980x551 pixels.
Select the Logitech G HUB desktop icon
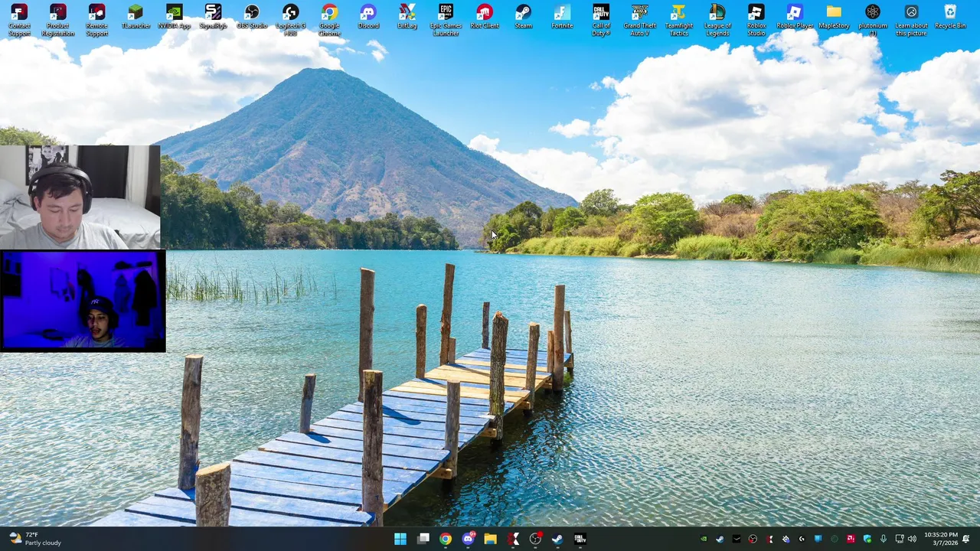pos(290,20)
